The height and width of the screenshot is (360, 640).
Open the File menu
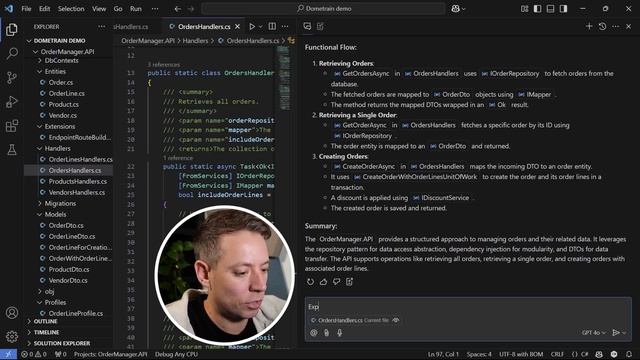click(x=26, y=9)
